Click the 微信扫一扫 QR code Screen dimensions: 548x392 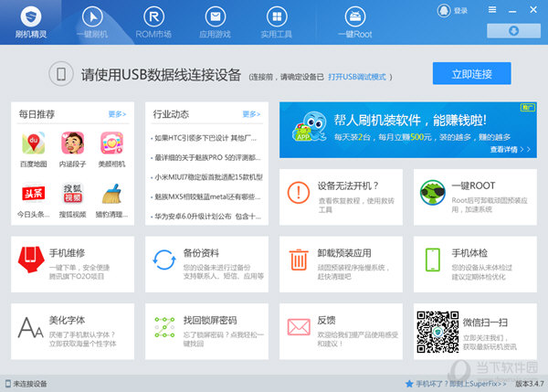[x=436, y=330]
